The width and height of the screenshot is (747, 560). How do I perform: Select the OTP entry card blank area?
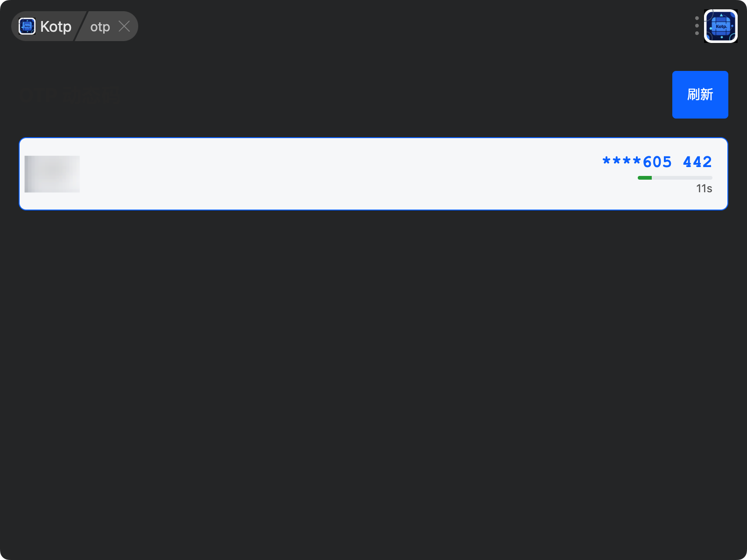point(327,174)
